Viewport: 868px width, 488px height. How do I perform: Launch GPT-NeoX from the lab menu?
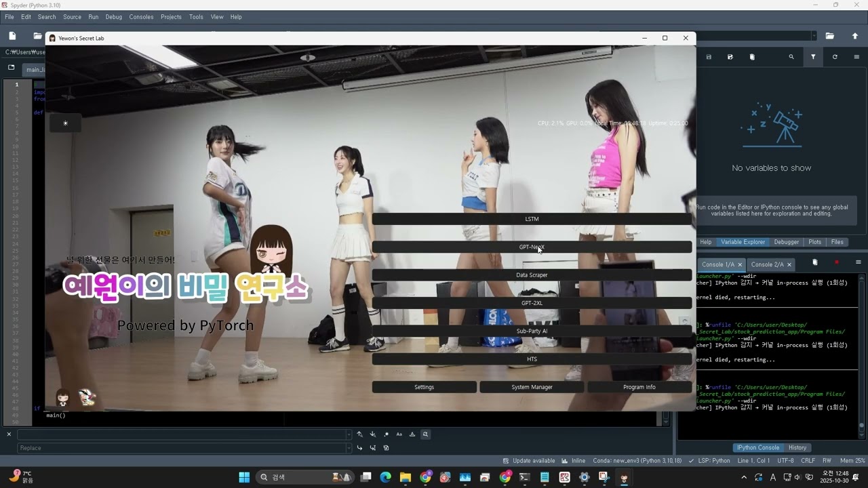point(532,247)
